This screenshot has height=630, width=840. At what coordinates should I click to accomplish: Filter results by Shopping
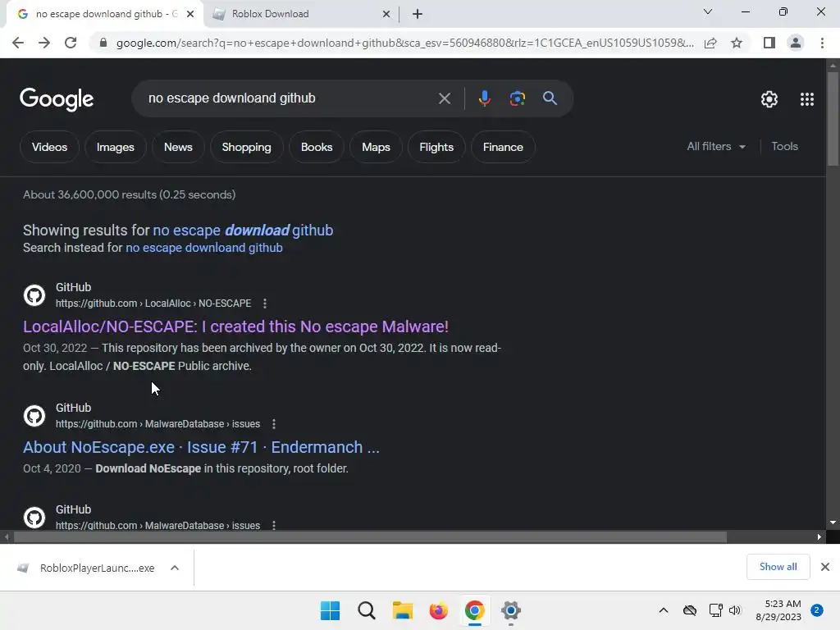pos(246,148)
